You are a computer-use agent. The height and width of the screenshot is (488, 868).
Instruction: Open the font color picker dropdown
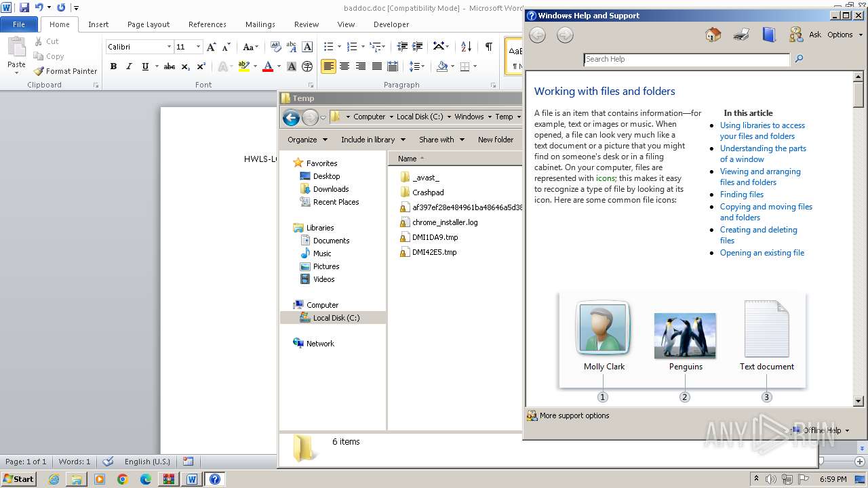[279, 66]
